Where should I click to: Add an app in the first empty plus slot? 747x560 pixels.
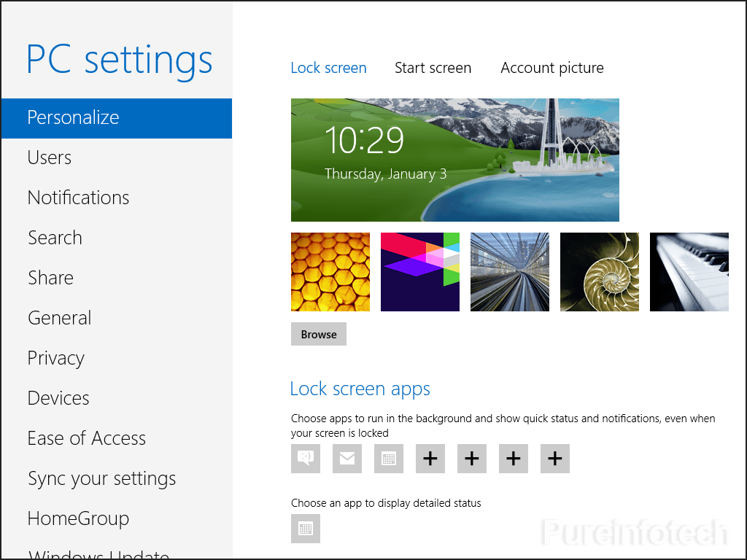[x=430, y=459]
